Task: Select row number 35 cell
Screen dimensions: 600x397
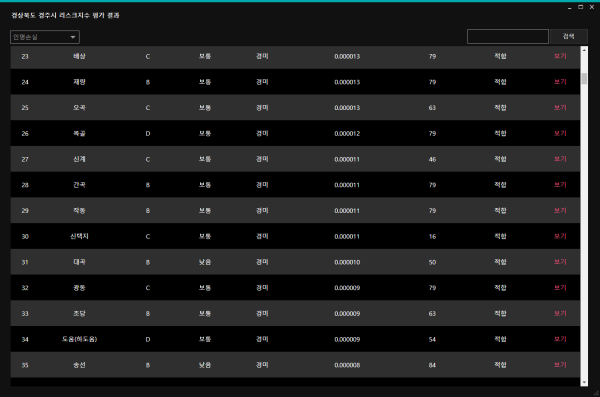Action: (25, 365)
